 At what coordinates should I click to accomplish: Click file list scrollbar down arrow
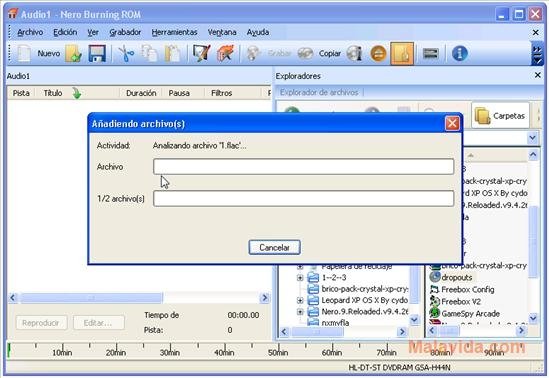point(533,318)
